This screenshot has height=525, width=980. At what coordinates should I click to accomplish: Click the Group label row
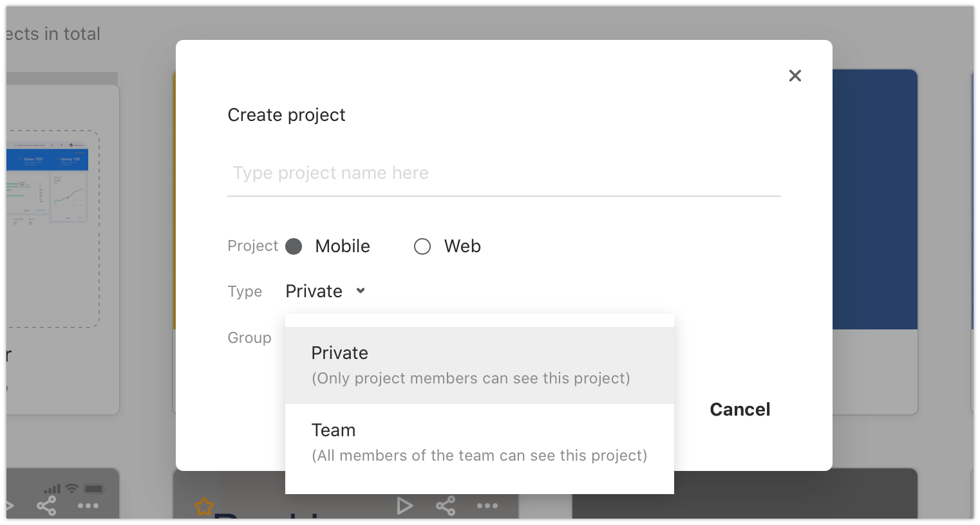(x=250, y=338)
